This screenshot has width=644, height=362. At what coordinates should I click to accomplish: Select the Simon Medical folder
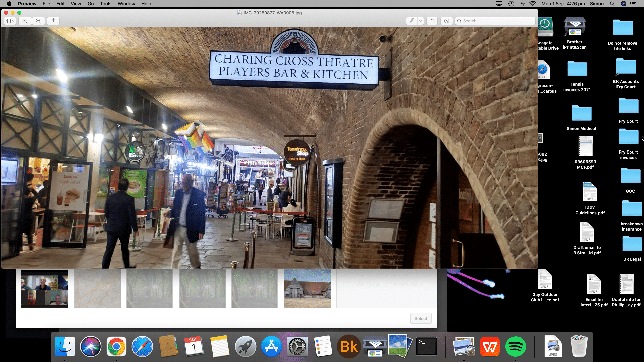tap(581, 117)
